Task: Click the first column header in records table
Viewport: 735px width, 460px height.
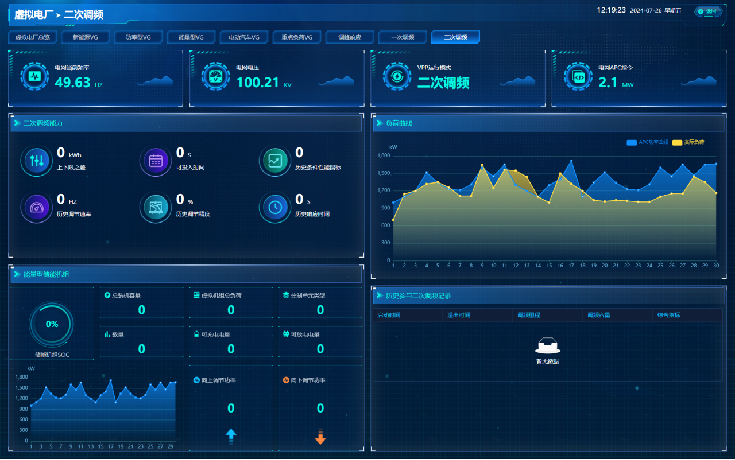Action: (388, 315)
